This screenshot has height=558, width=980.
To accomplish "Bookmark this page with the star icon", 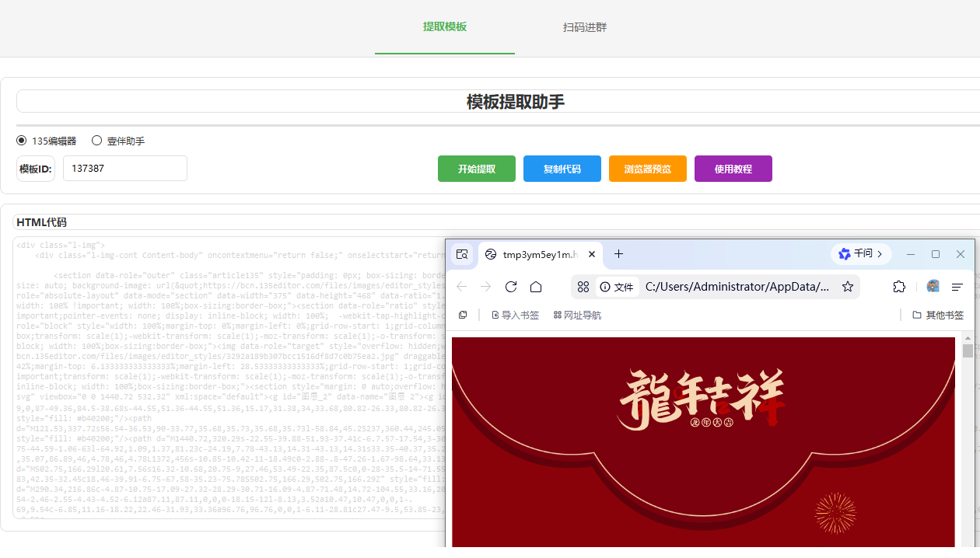I will pyautogui.click(x=848, y=287).
